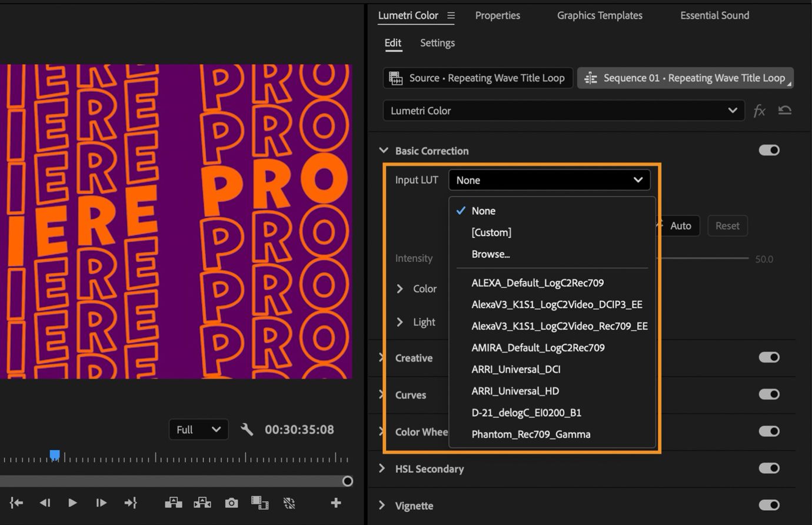Open the Input LUT dropdown
This screenshot has height=525, width=812.
(549, 180)
